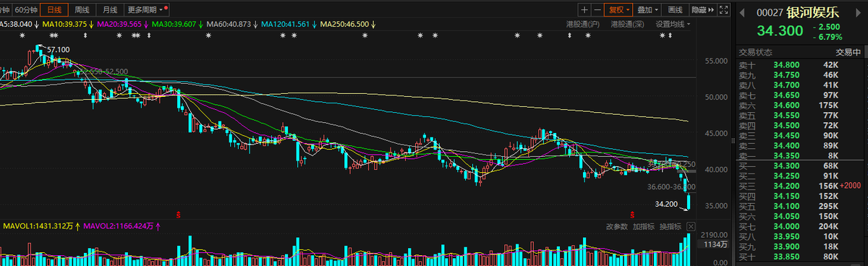Select 月线 monthly chart tab

coord(110,10)
